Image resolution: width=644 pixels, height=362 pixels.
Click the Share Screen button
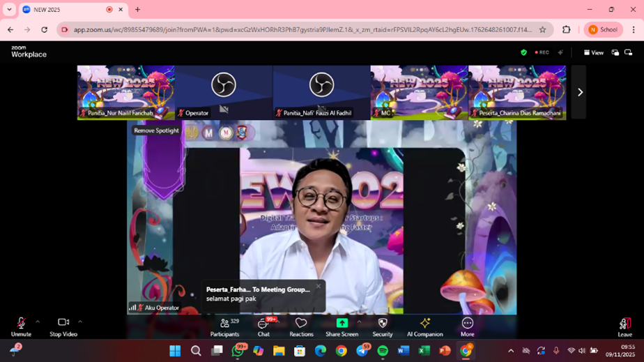coord(342,326)
